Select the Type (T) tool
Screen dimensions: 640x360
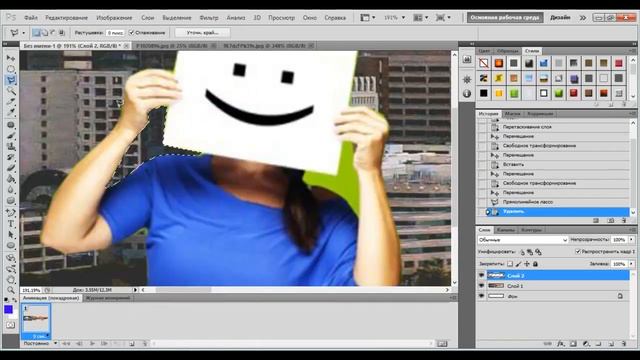11,224
